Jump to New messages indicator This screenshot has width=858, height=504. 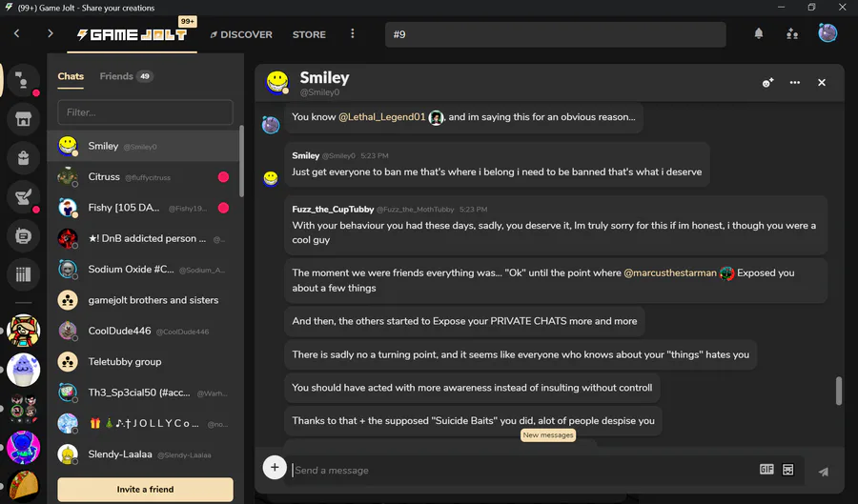pos(548,435)
